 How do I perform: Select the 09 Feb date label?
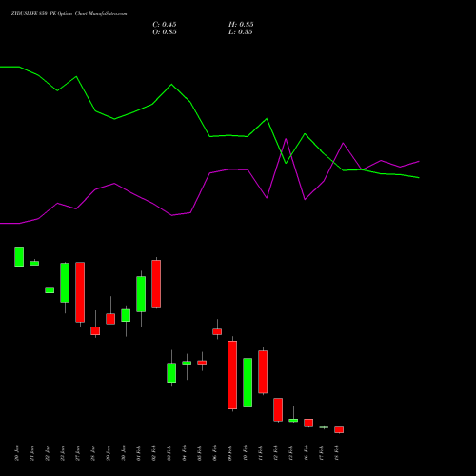pyautogui.click(x=230, y=453)
